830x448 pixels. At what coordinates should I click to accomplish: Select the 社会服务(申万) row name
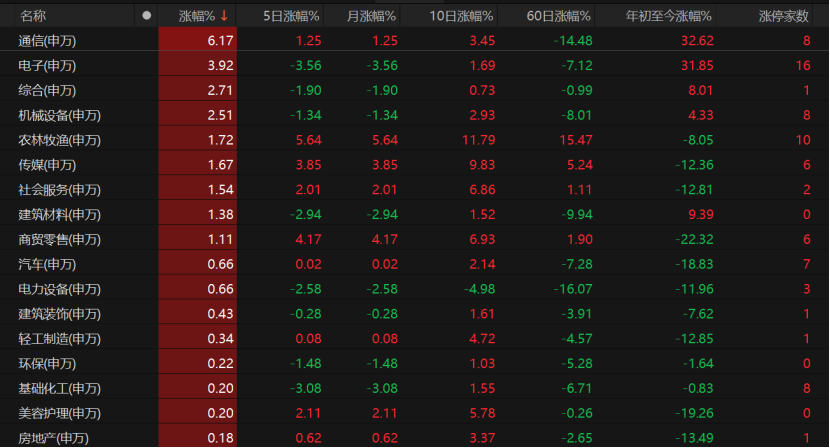coord(59,190)
